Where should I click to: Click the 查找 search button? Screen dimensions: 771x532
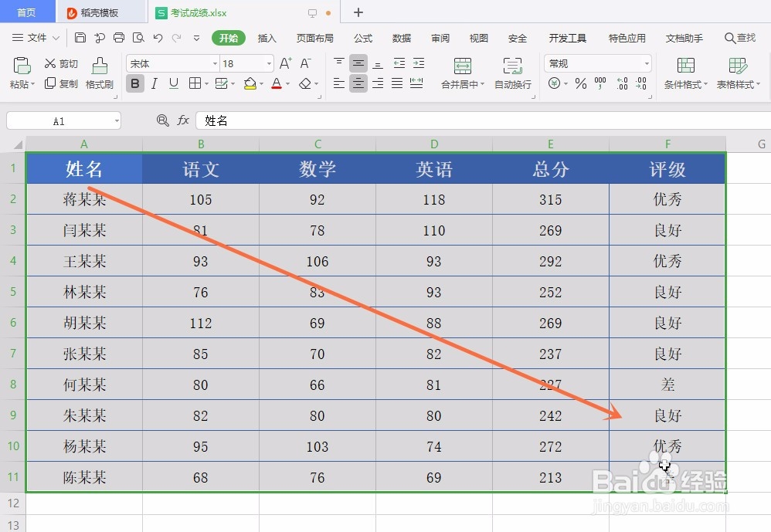click(740, 38)
